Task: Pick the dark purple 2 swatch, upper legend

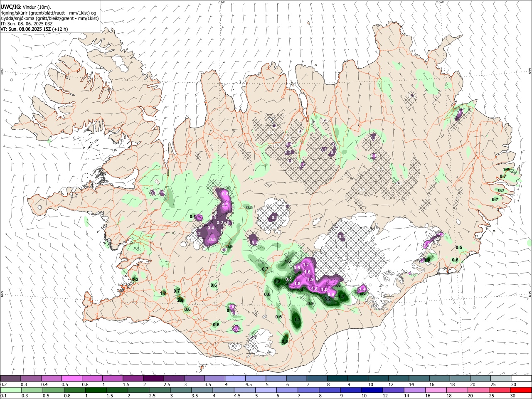Action: (x=153, y=378)
